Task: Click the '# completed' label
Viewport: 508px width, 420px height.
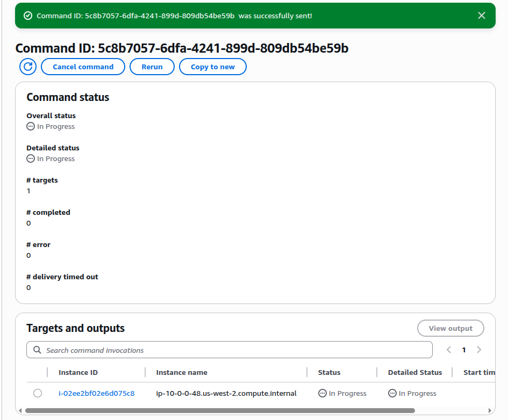Action: (48, 212)
